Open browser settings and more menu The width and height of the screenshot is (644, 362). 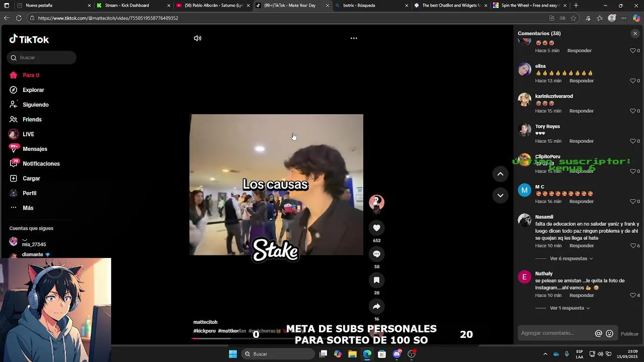pyautogui.click(x=624, y=18)
